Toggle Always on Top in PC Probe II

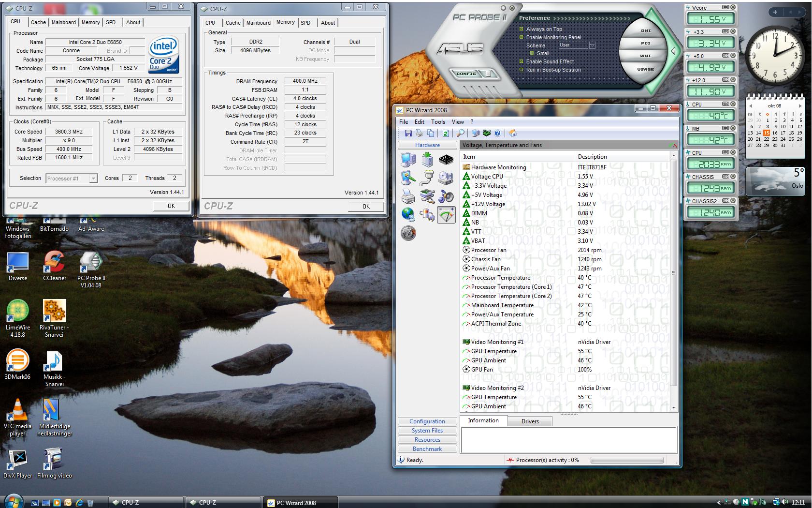pyautogui.click(x=522, y=29)
